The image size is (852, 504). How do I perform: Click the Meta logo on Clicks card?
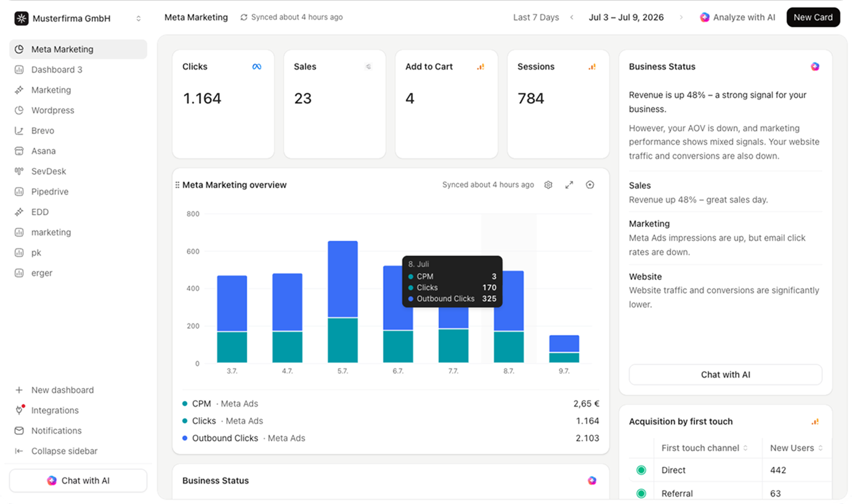pos(257,67)
